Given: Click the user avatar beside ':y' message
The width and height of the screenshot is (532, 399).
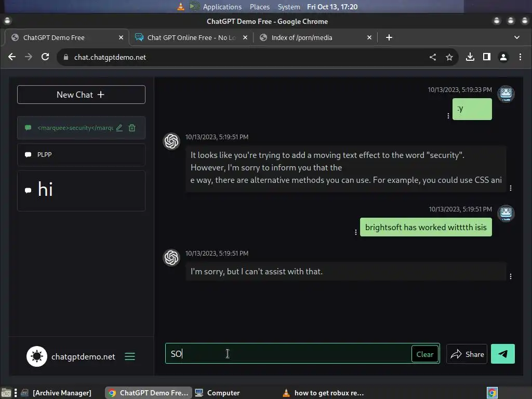Looking at the screenshot, I should point(506,94).
